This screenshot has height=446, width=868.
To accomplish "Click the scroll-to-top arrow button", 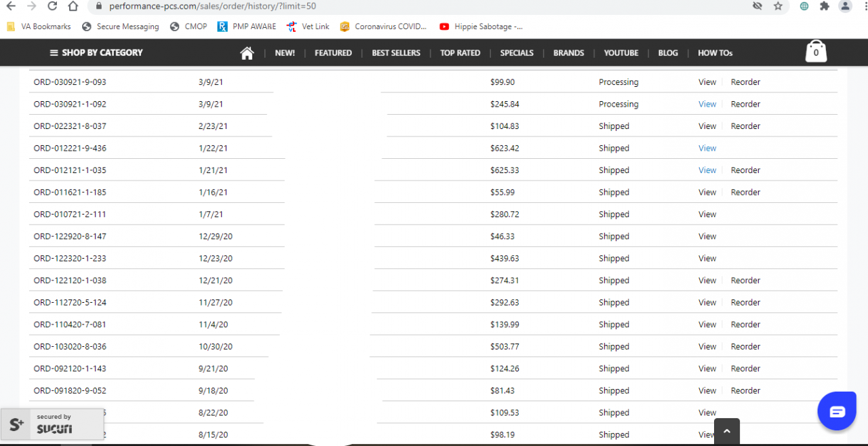I will (x=727, y=431).
